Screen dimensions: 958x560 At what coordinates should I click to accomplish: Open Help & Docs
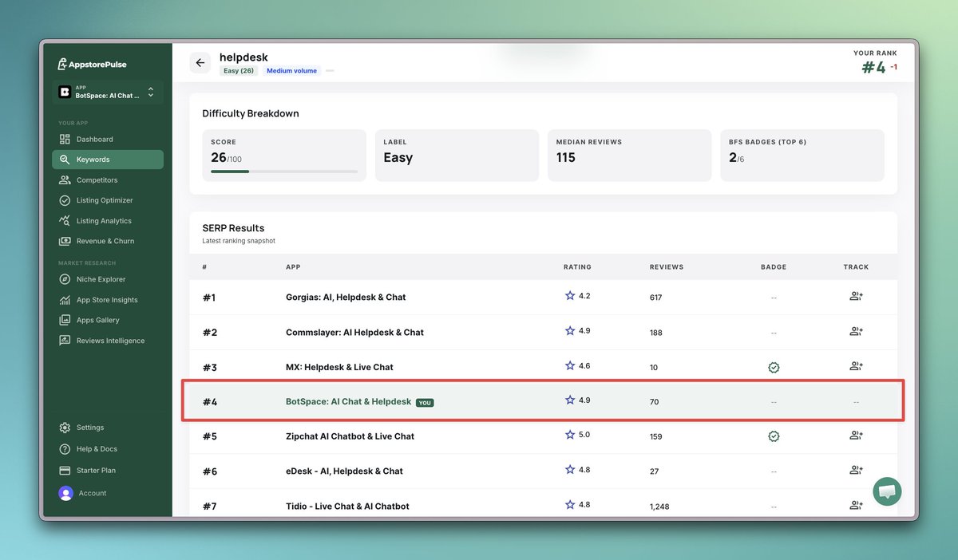(108, 449)
